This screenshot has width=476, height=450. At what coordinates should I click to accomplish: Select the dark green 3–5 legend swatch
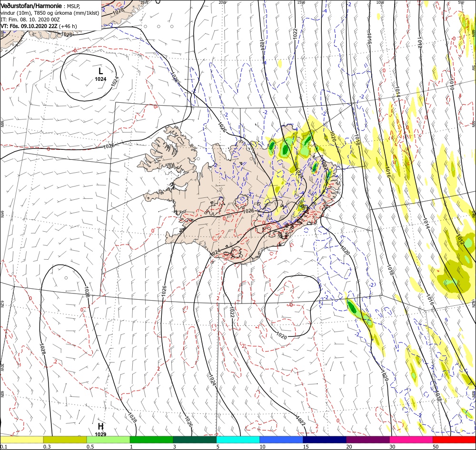click(x=195, y=440)
